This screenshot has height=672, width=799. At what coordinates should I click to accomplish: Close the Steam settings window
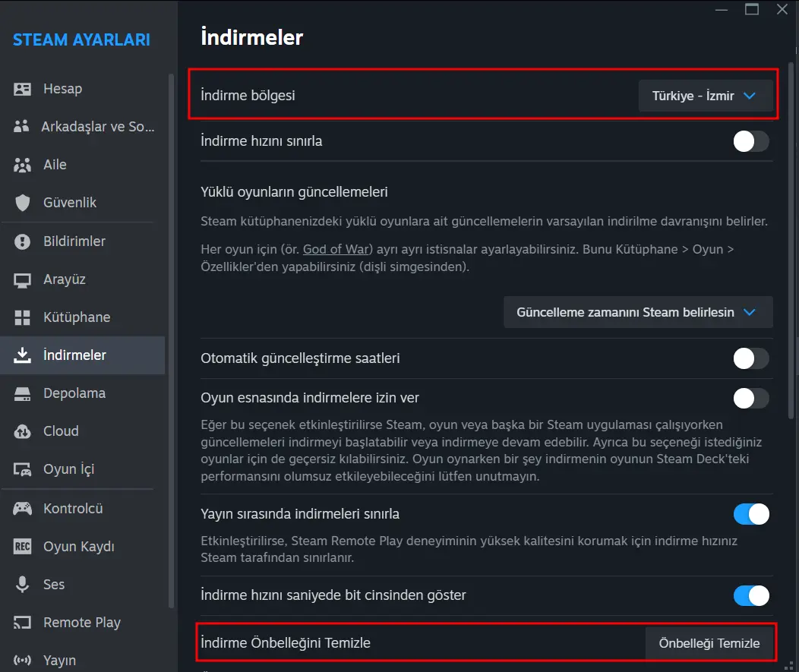pyautogui.click(x=782, y=9)
